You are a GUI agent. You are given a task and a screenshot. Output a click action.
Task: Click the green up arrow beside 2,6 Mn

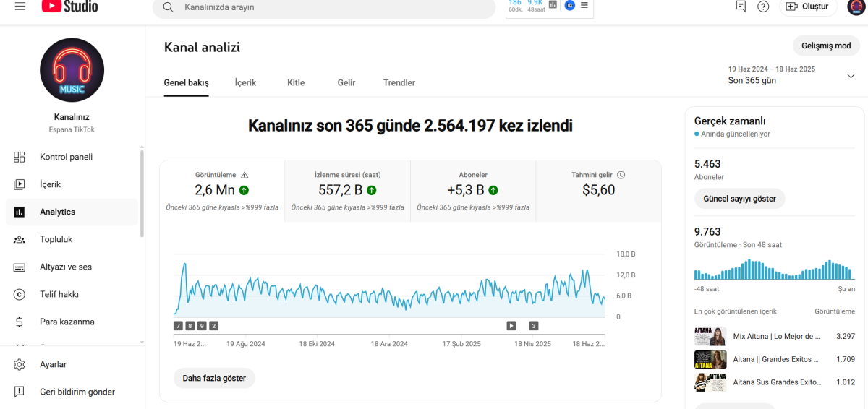[244, 190]
